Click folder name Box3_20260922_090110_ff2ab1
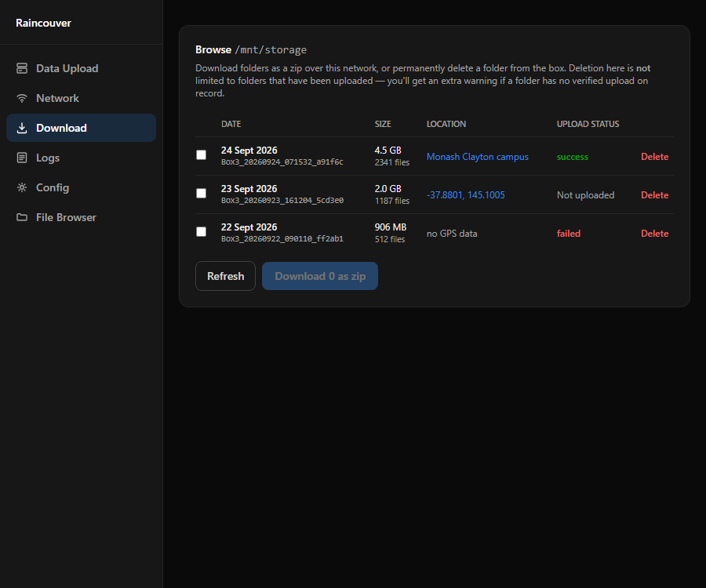The image size is (706, 588). point(282,239)
